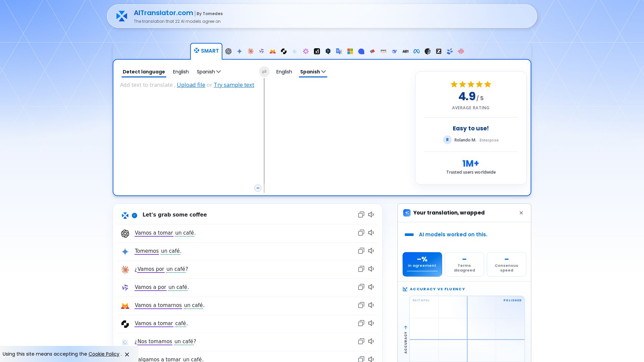Select the OpenAI model icon tab
This screenshot has width=644, height=362.
pos(228,51)
